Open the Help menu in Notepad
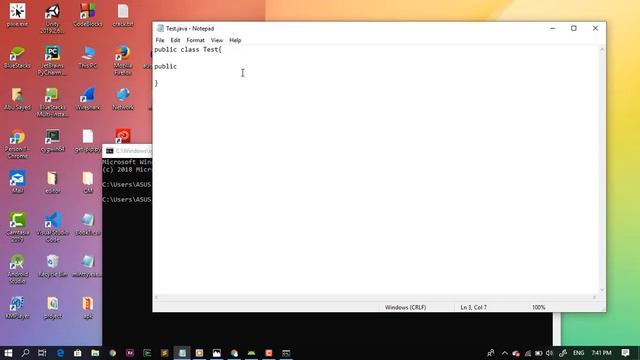This screenshot has height=360, width=640. click(235, 40)
